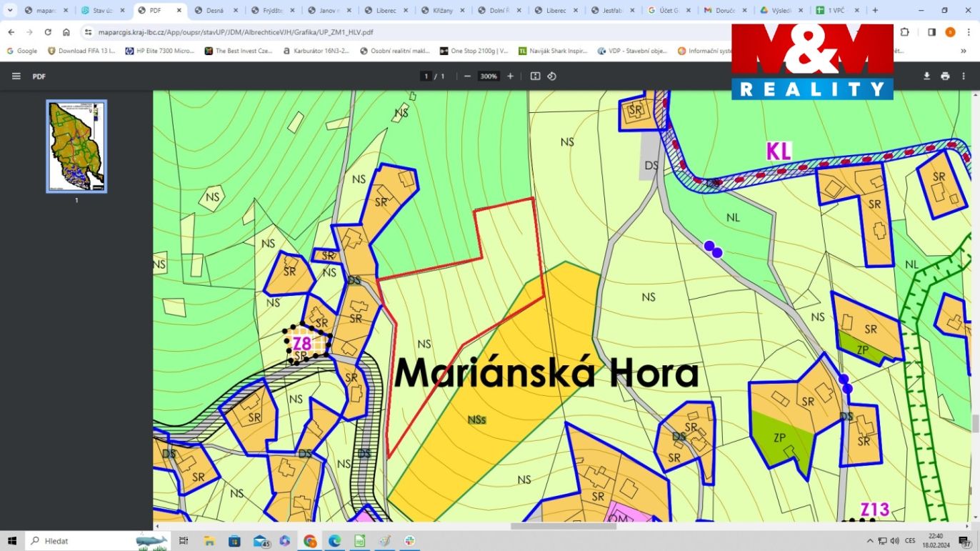This screenshot has width=980, height=551.
Task: Rotate the PDF counterclockwise
Action: (552, 76)
